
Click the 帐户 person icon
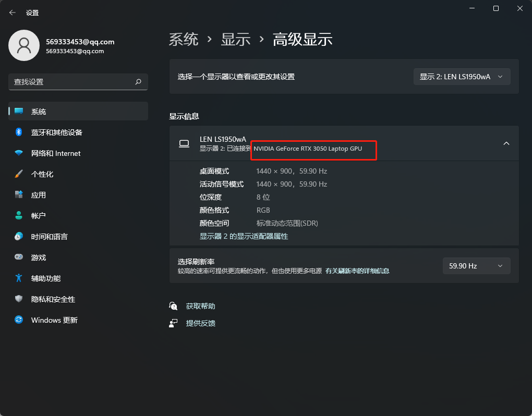(x=19, y=215)
